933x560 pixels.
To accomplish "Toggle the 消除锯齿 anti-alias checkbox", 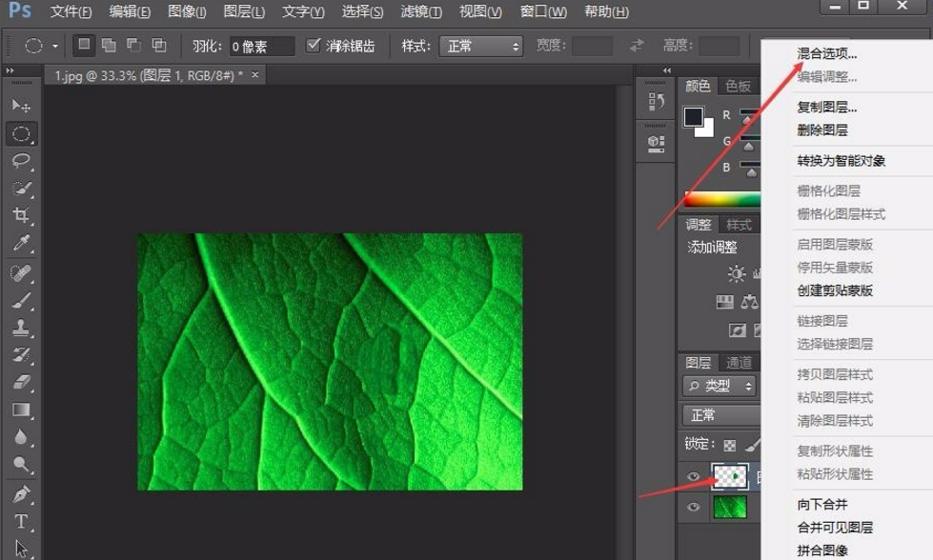I will coord(314,45).
